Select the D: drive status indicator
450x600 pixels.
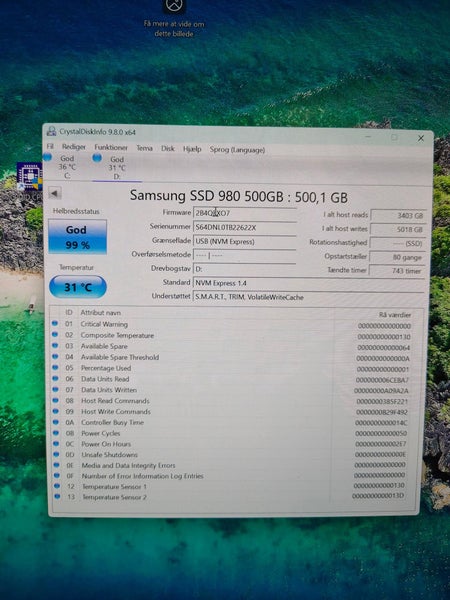point(116,167)
